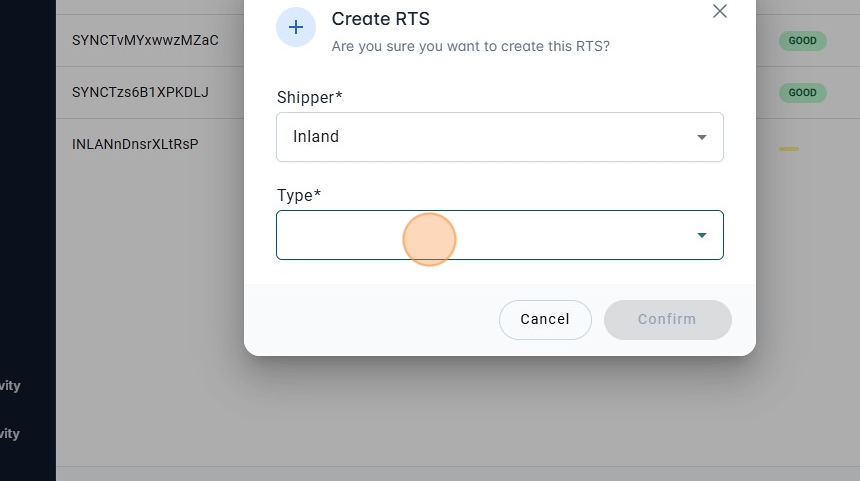Select the SYNCTzs6B1XPKDLJ row
860x481 pixels.
tap(140, 93)
